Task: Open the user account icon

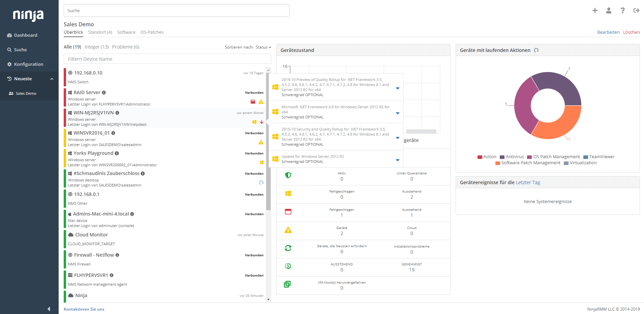Action: [609, 11]
